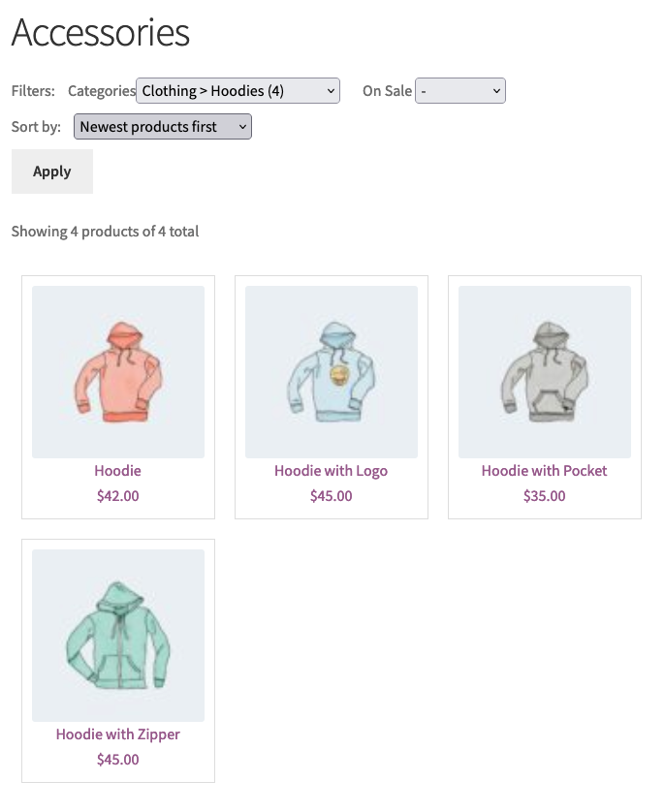Click the Sort by label text
Image resolution: width=665 pixels, height=812 pixels.
pos(36,127)
